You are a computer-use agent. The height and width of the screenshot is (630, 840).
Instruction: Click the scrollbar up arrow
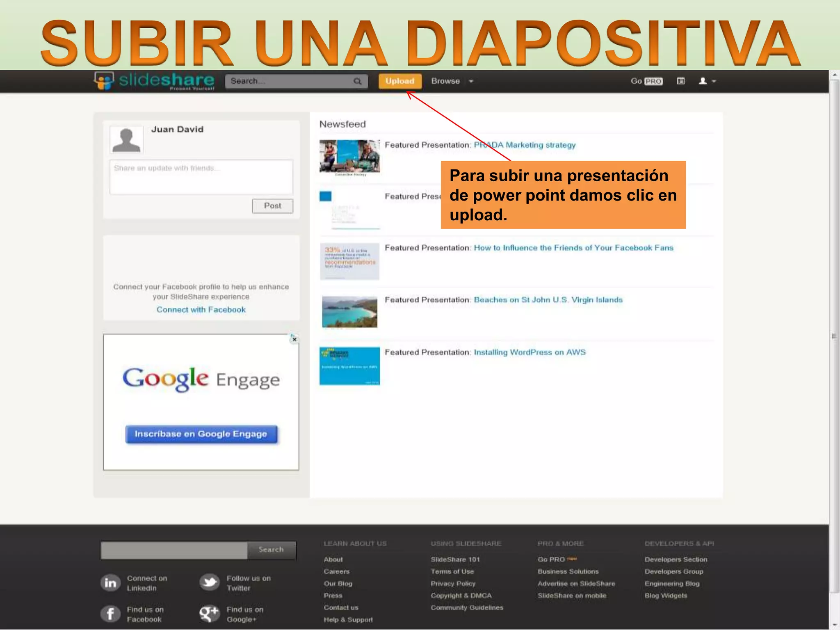[834, 75]
